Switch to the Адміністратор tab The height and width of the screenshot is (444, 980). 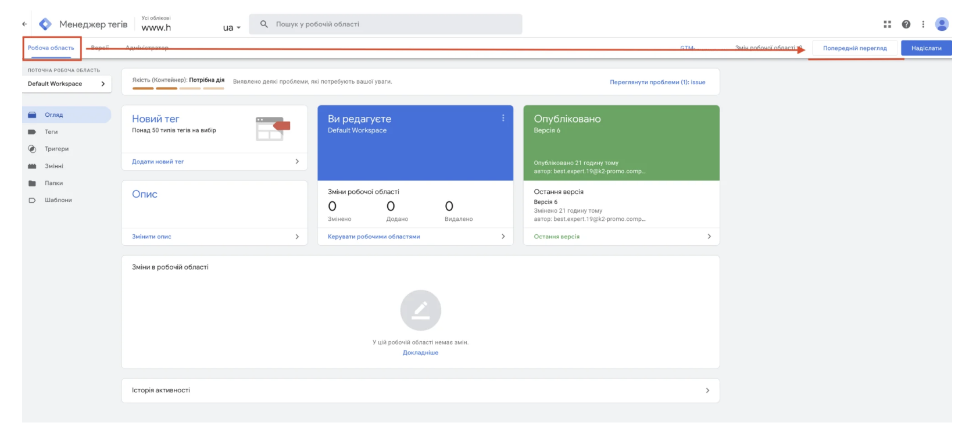(147, 48)
